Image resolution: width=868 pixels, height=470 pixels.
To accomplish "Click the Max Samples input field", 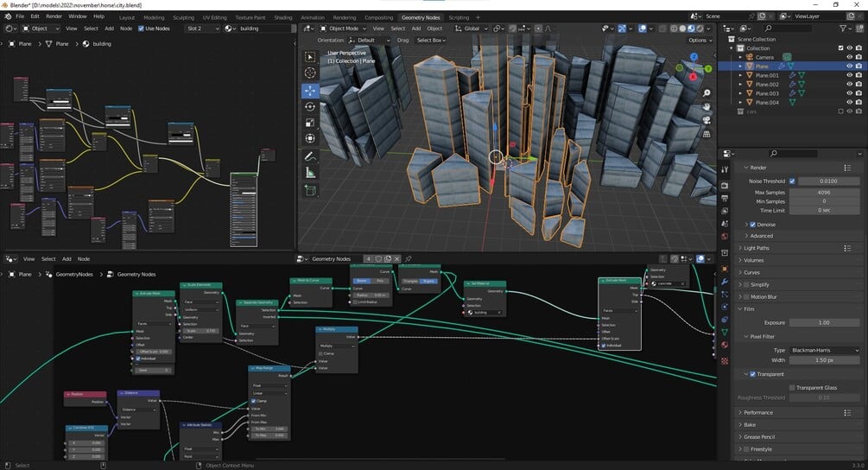I will point(825,191).
